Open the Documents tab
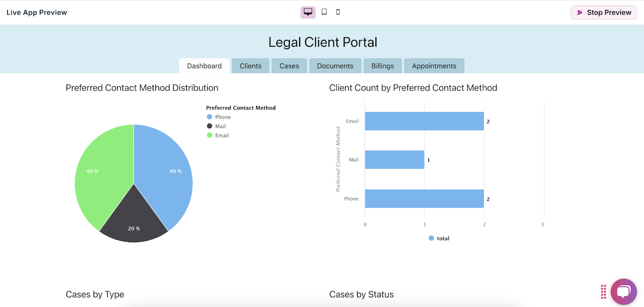This screenshot has width=644, height=307. pos(335,66)
